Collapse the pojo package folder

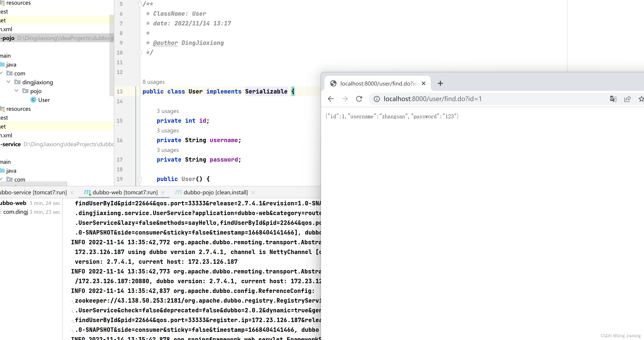click(17, 91)
